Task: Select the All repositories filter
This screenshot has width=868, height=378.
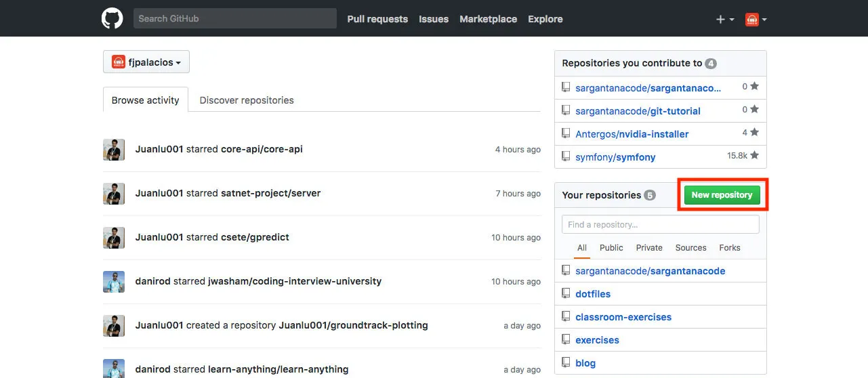Action: (x=581, y=248)
